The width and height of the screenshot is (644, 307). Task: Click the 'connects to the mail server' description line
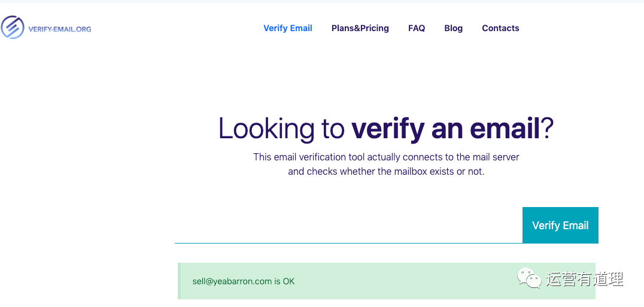(386, 157)
